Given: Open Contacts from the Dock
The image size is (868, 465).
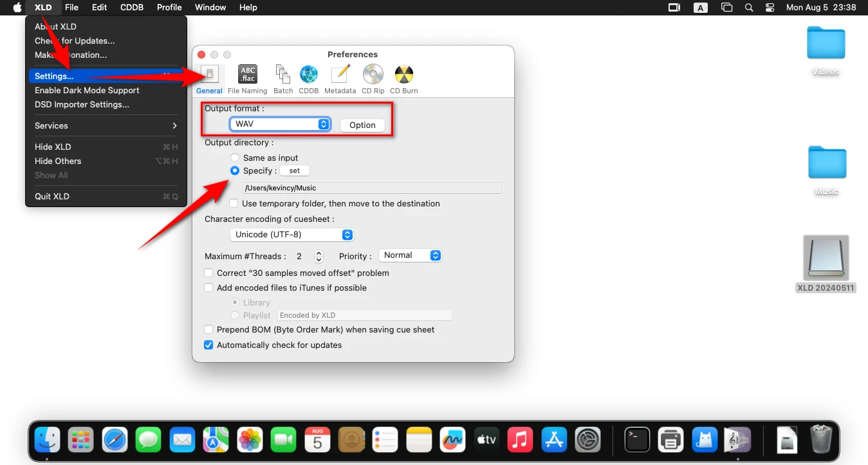Looking at the screenshot, I should click(351, 440).
